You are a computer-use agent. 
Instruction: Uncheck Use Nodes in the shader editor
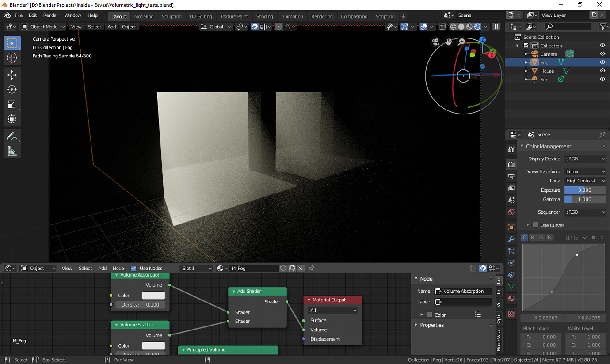(133, 268)
